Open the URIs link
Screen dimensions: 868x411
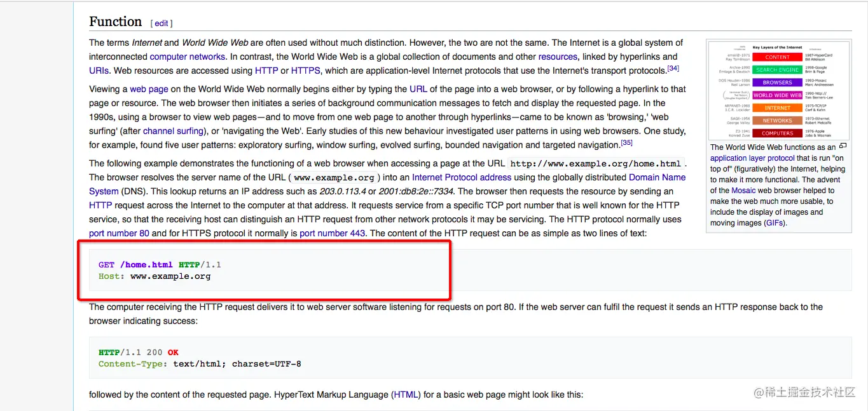(x=99, y=71)
